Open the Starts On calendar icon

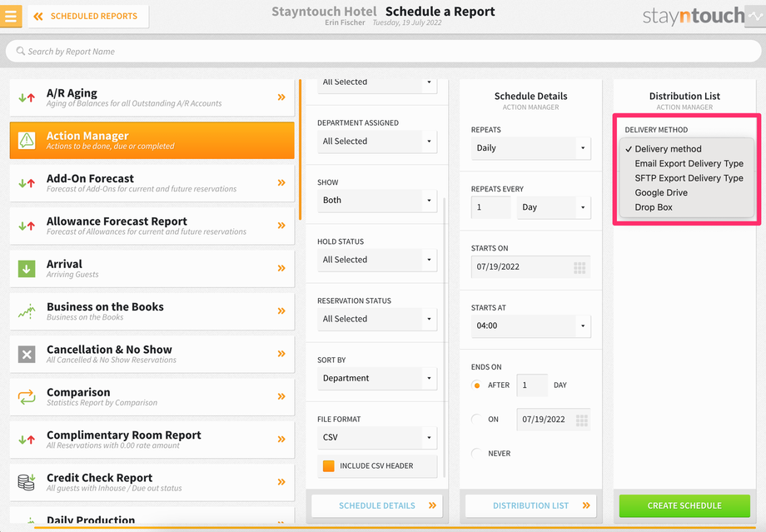tap(579, 267)
